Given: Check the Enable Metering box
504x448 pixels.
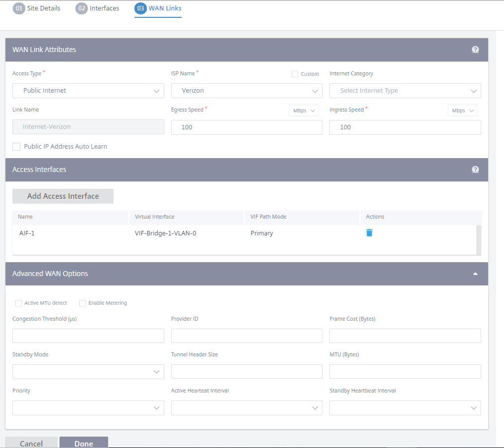Looking at the screenshot, I should [x=83, y=303].
